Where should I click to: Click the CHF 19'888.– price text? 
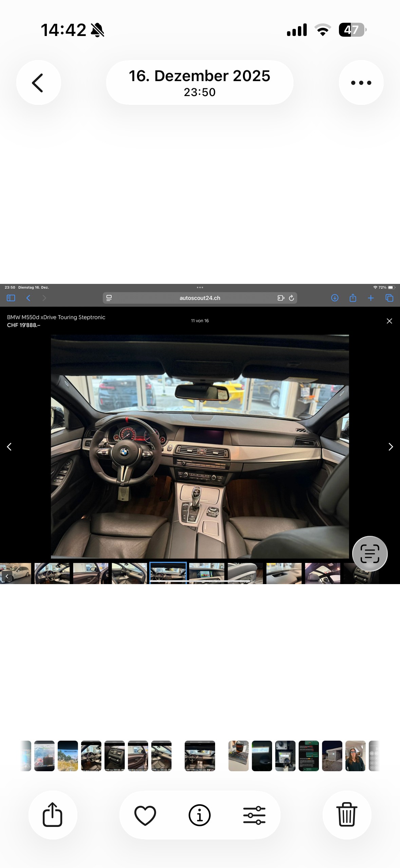24,325
